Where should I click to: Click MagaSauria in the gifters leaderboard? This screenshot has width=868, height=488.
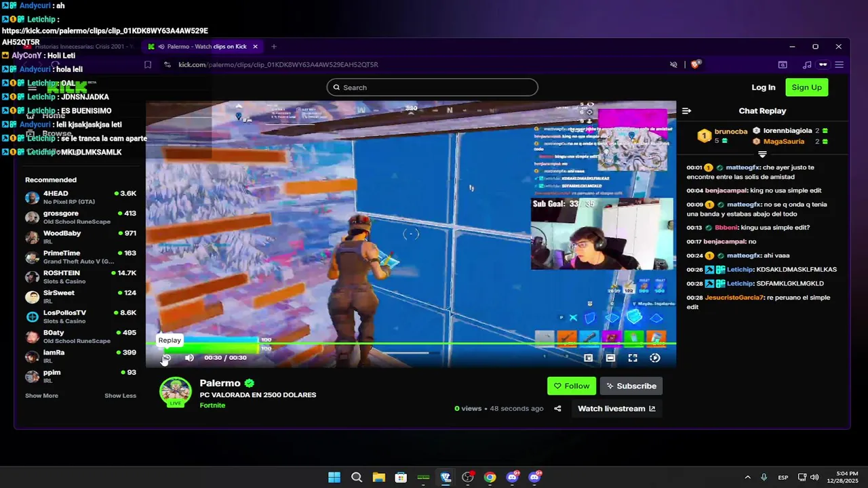click(x=783, y=141)
